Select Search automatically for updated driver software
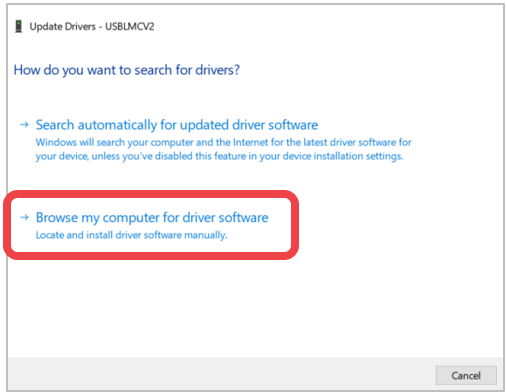Image resolution: width=507 pixels, height=392 pixels. tap(177, 125)
